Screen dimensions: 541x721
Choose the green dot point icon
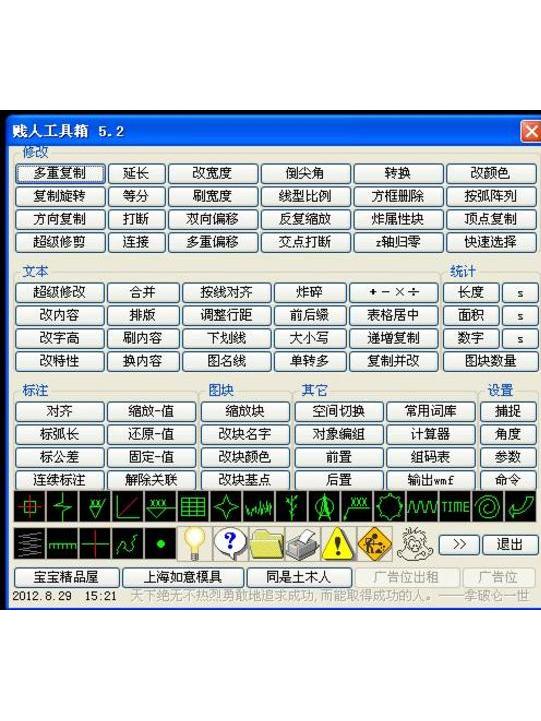[x=160, y=544]
